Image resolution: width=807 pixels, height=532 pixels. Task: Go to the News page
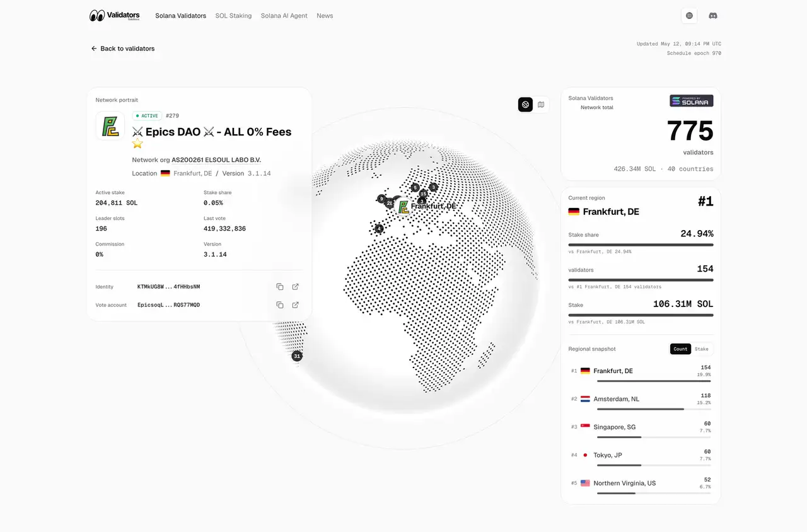tap(325, 16)
